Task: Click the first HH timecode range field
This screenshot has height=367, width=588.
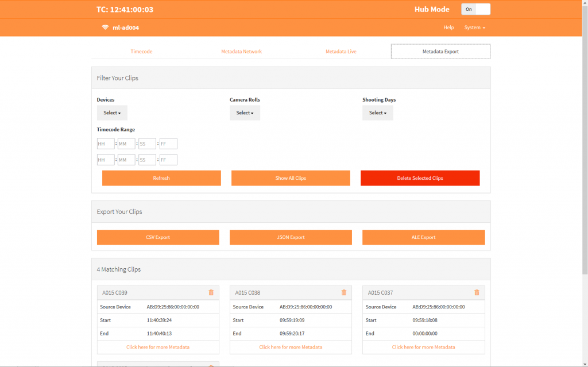Action: tap(106, 144)
